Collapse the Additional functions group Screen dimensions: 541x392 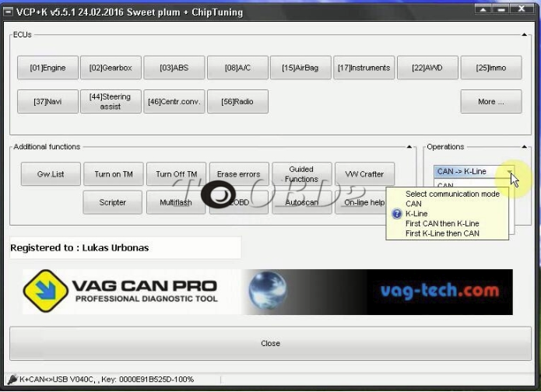(x=409, y=147)
